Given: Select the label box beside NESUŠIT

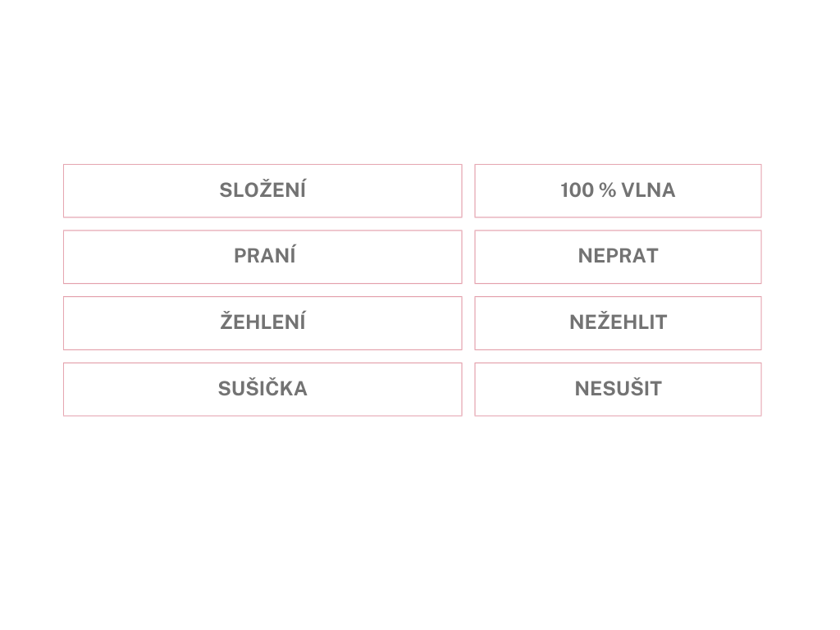Looking at the screenshot, I should (x=262, y=389).
